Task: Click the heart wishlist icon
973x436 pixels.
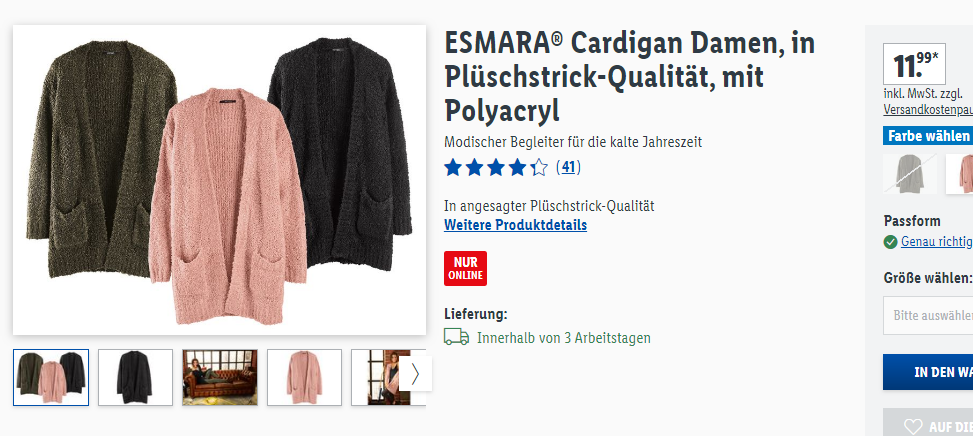Action: (x=913, y=427)
